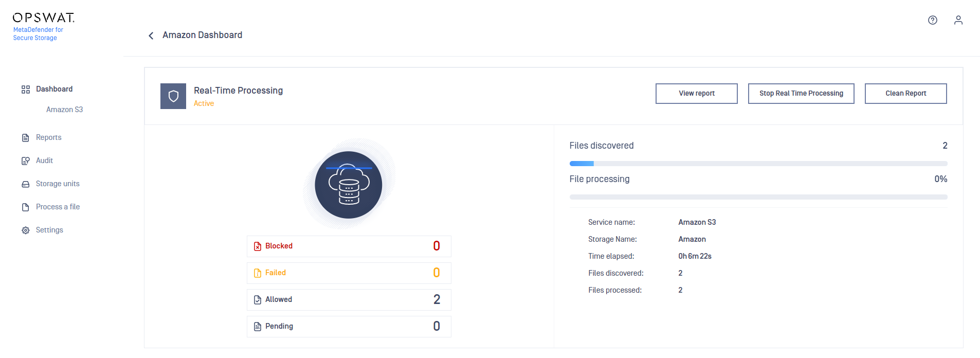Viewport: 980px width, 358px height.
Task: Click the Failed count value
Action: [437, 273]
